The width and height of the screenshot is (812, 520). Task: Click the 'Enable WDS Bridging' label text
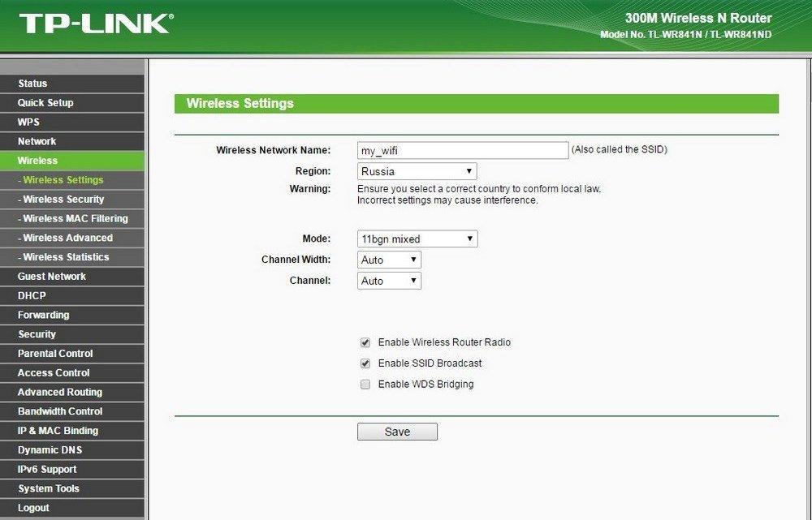(426, 385)
